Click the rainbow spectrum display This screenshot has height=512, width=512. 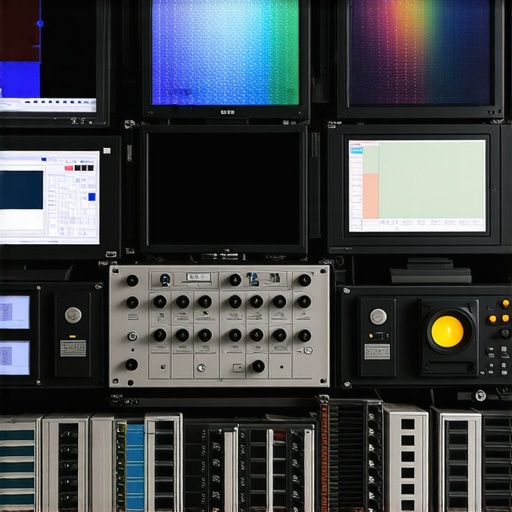[x=420, y=52]
